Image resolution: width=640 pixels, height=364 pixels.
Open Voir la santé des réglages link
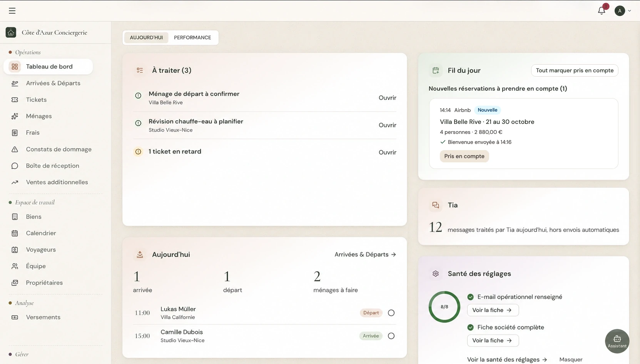(507, 359)
